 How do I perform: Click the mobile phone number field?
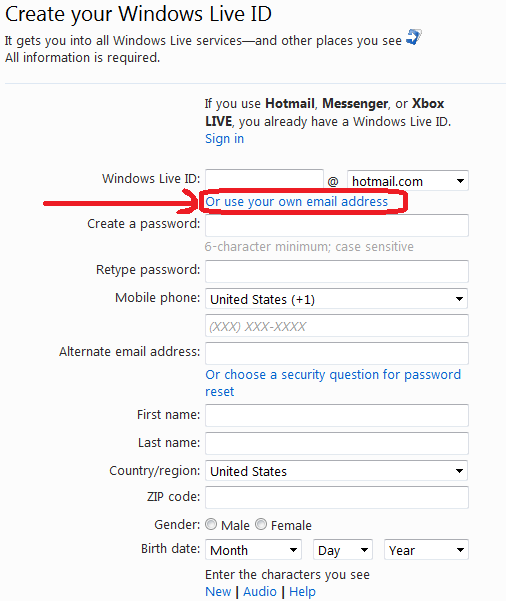(337, 326)
